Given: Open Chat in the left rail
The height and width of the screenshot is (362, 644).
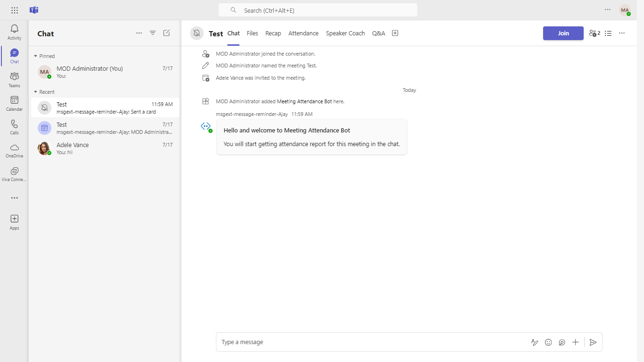Looking at the screenshot, I should point(15,56).
